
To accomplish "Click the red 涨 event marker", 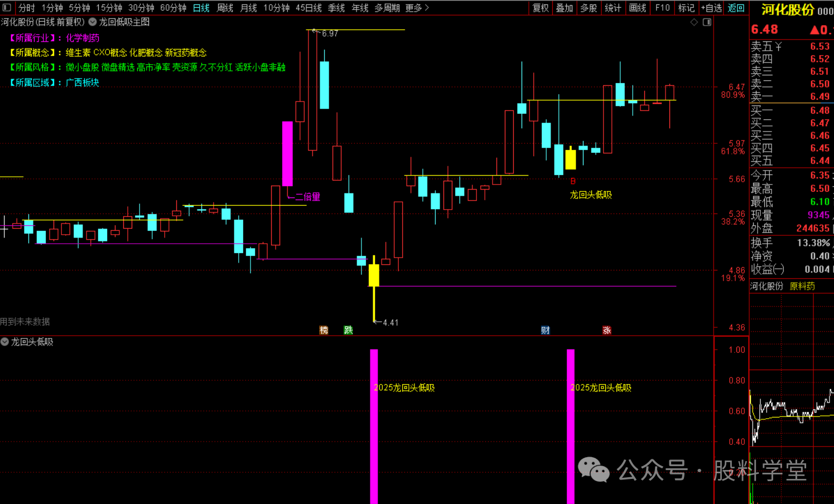I will [x=606, y=330].
